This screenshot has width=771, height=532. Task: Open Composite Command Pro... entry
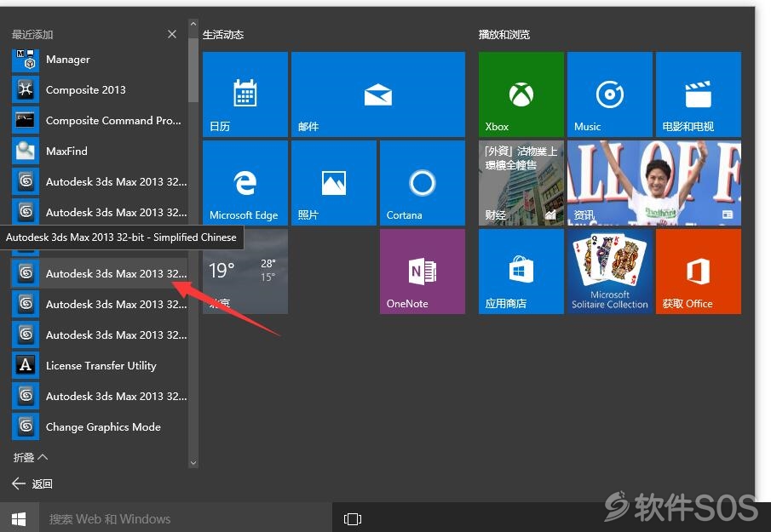[x=99, y=120]
